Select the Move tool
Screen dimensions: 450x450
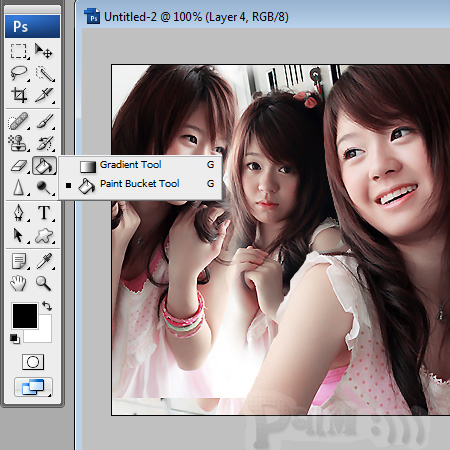(x=44, y=51)
